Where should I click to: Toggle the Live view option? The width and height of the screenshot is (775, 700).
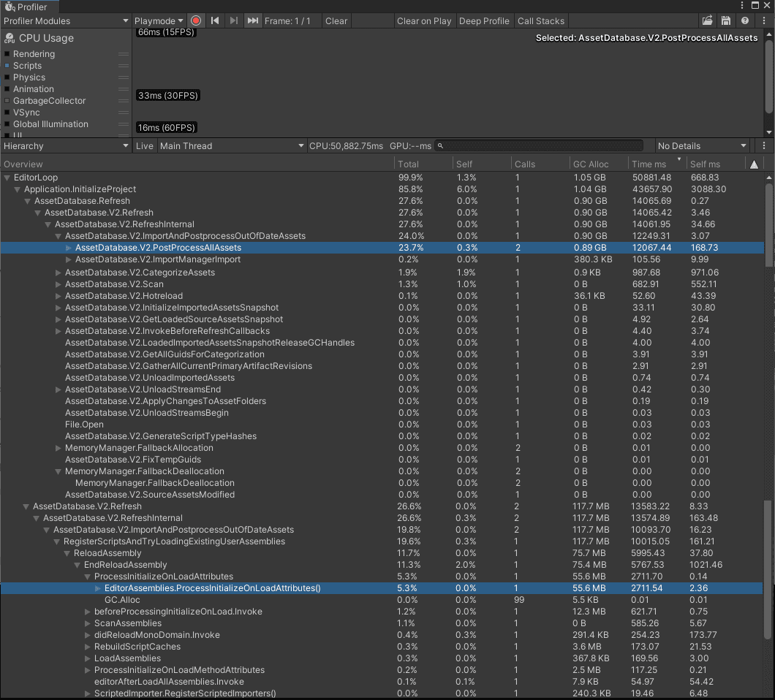point(144,145)
